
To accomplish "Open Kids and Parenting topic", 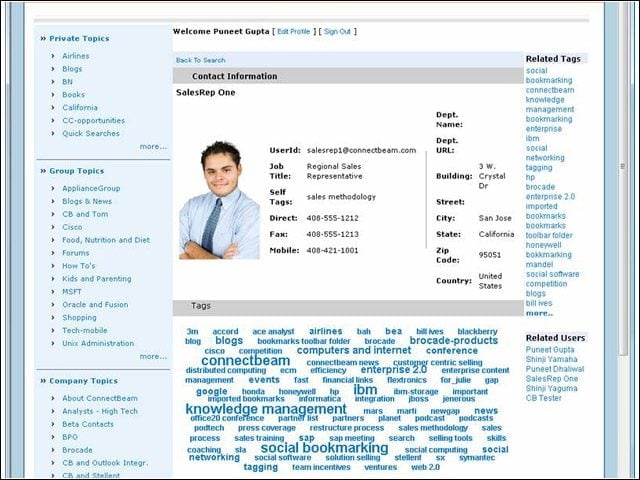I will coord(97,279).
